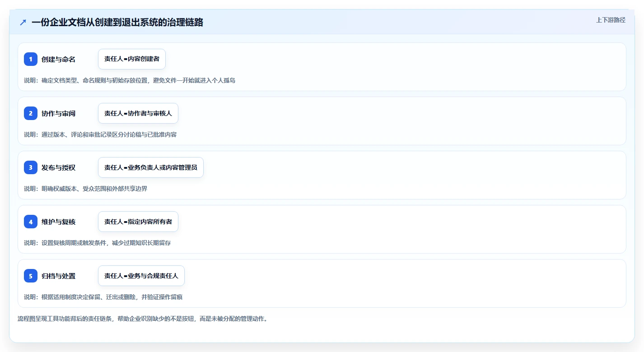Click the arrow icon beside the flow title

point(23,22)
